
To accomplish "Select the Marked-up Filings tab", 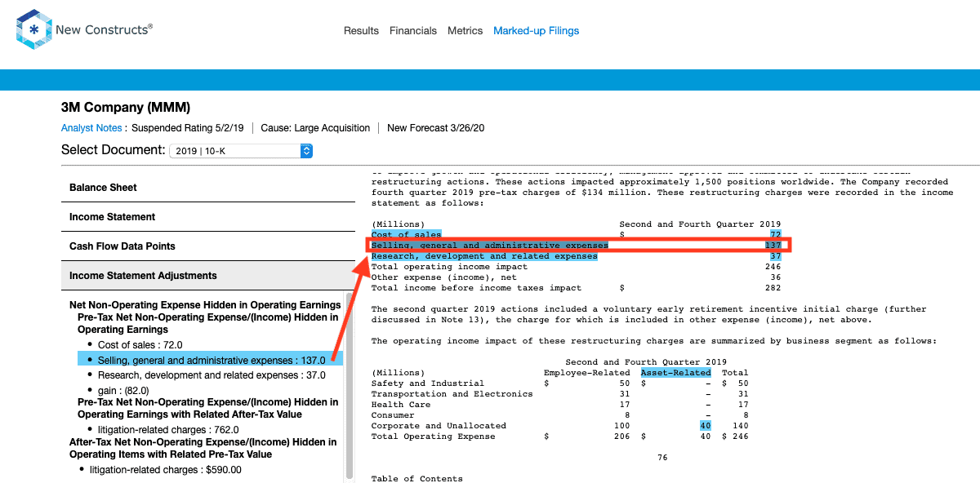I will (x=536, y=31).
